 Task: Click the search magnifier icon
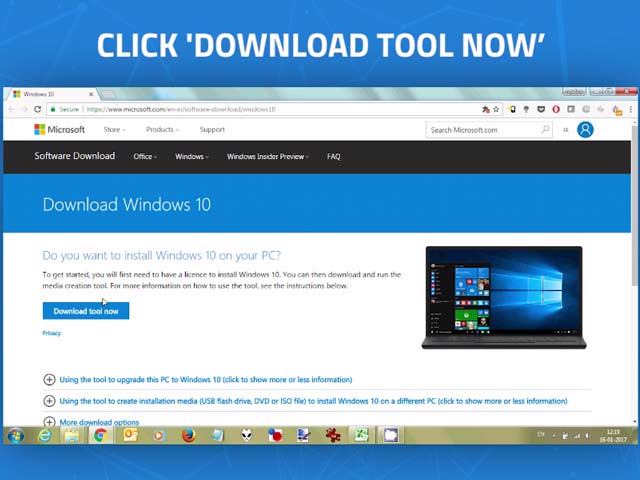click(x=545, y=130)
